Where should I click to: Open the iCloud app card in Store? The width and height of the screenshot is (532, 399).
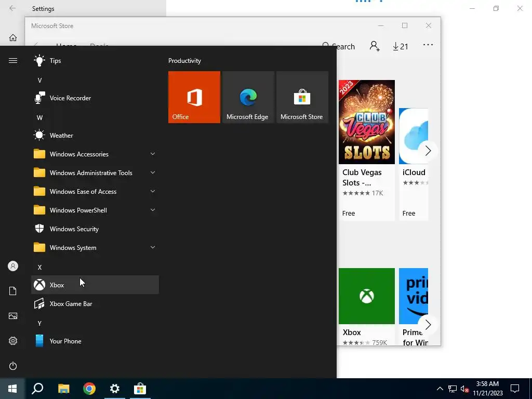pos(414,164)
